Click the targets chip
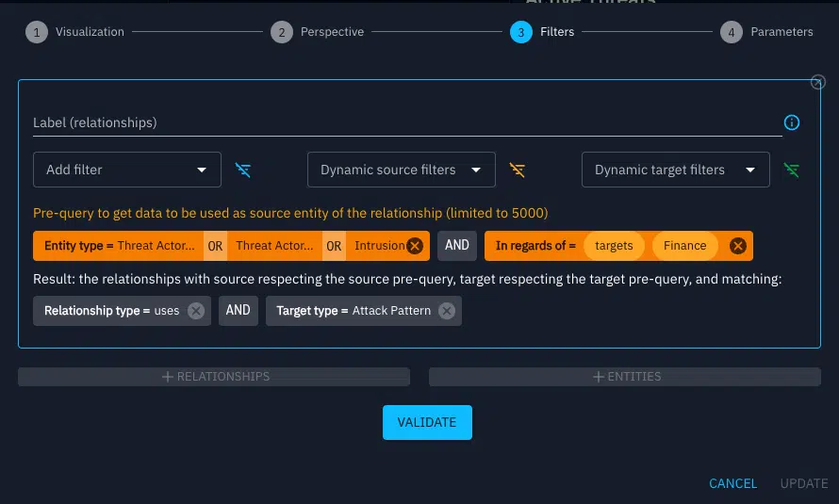Viewport: 839px width, 504px height. pyautogui.click(x=614, y=246)
